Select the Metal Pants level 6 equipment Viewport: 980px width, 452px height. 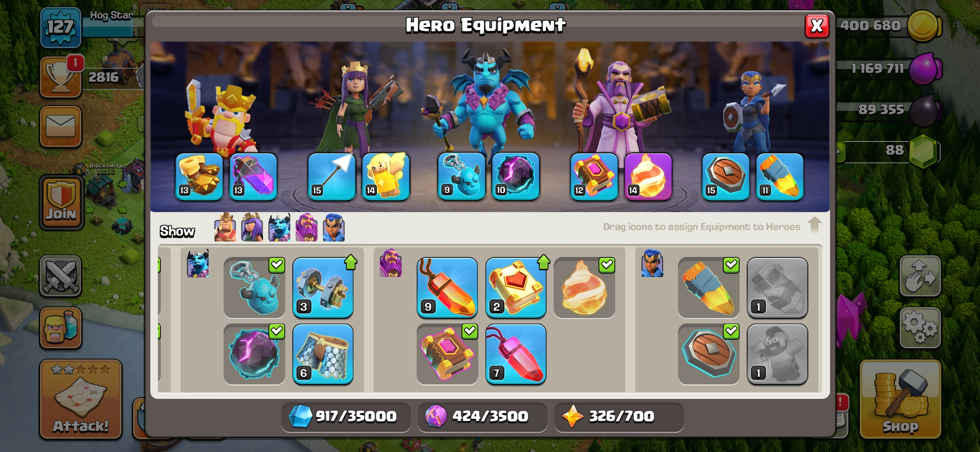[x=323, y=354]
